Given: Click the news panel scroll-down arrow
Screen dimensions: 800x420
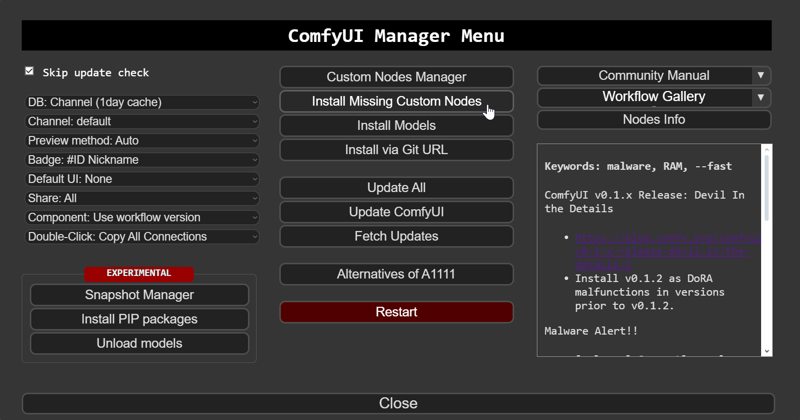Looking at the screenshot, I should click(x=766, y=351).
